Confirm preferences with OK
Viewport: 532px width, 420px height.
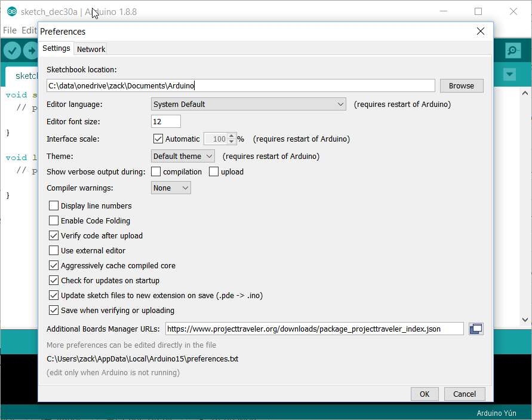(425, 394)
